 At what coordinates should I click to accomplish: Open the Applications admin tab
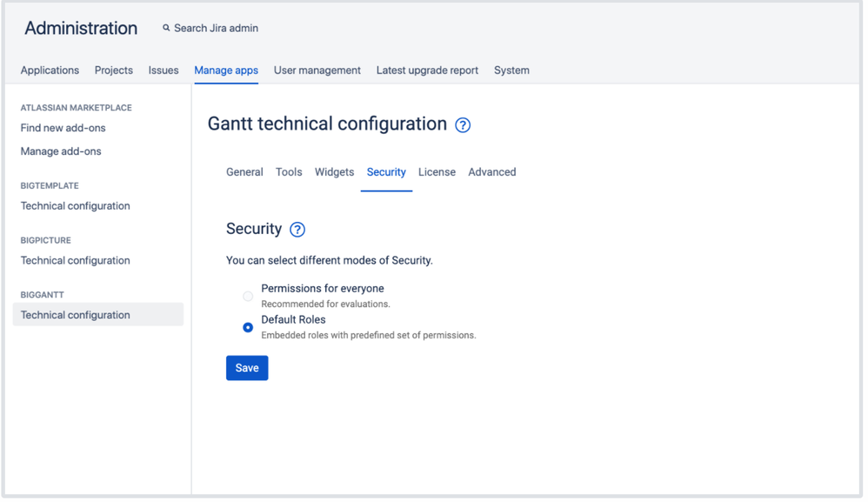(x=50, y=70)
